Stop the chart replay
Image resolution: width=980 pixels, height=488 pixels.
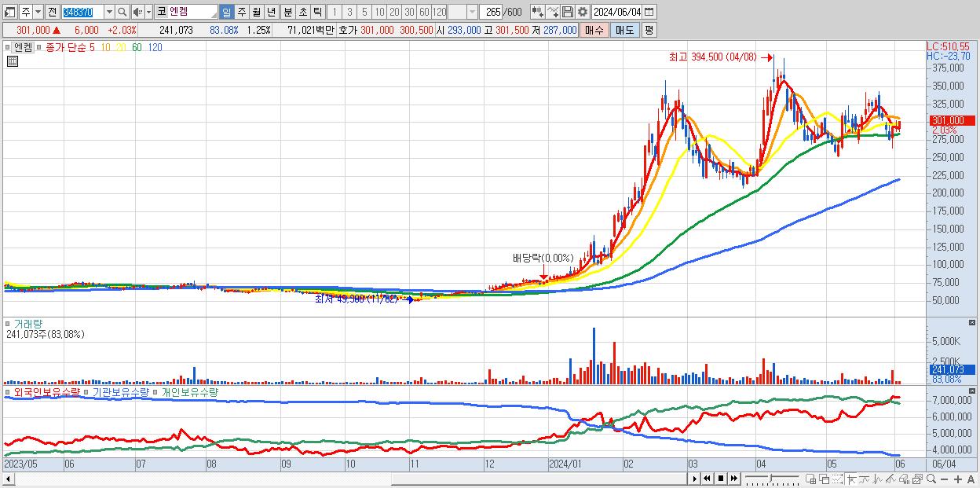point(721,479)
